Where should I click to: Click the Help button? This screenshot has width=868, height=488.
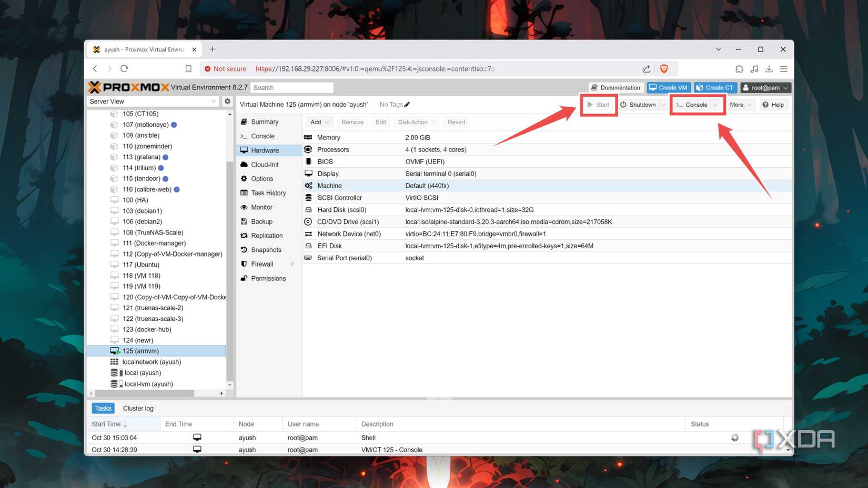click(773, 105)
